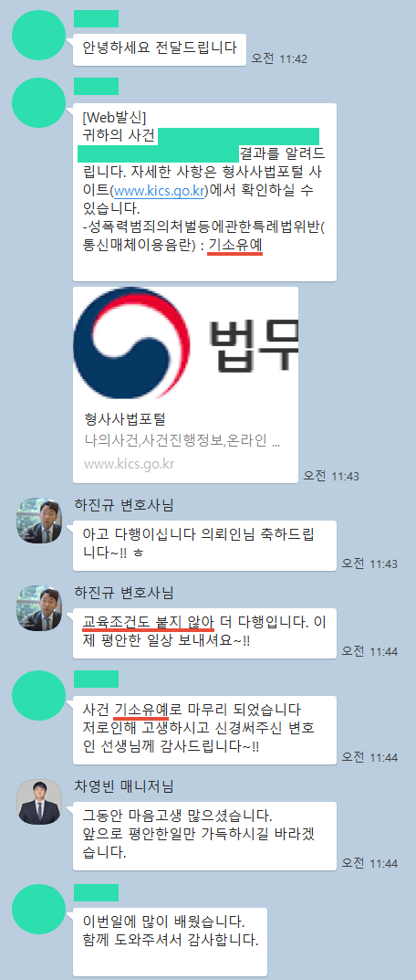Select the 교육조건도 붙지 않아 message bubble
Screen dimensions: 416x980
click(205, 633)
